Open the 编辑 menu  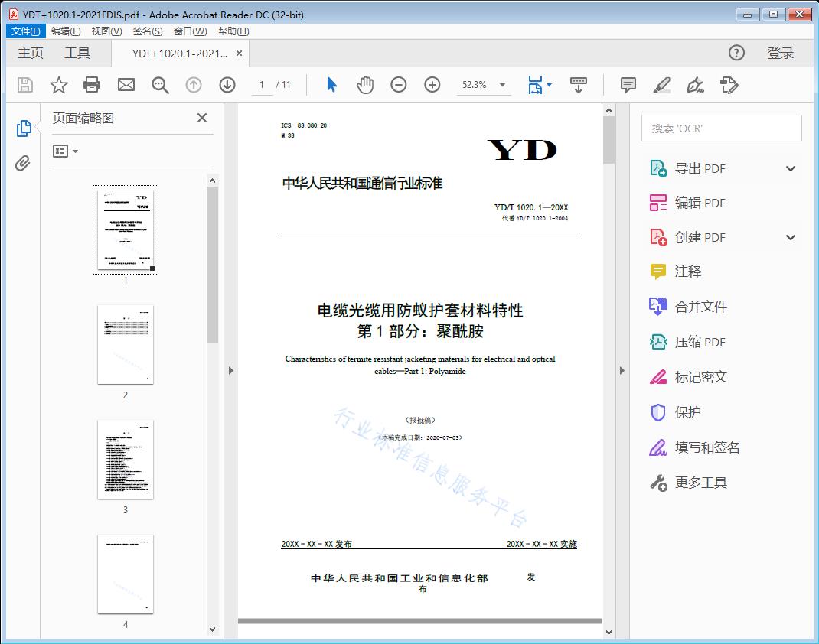(x=64, y=31)
